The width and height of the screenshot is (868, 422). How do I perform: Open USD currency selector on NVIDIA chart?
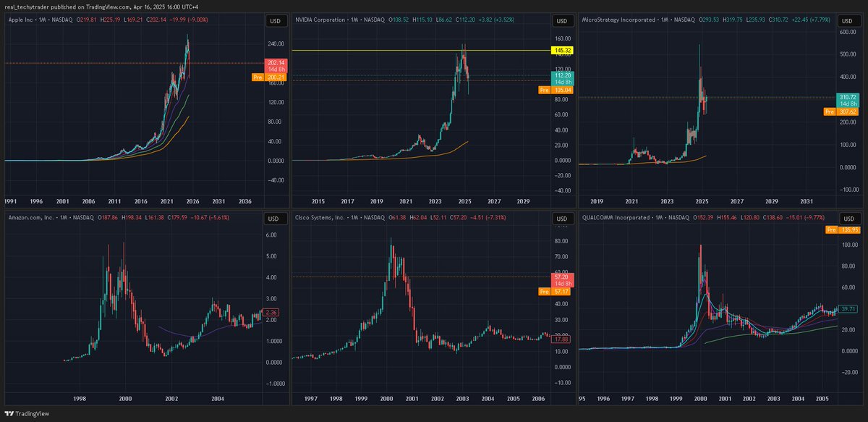point(561,21)
